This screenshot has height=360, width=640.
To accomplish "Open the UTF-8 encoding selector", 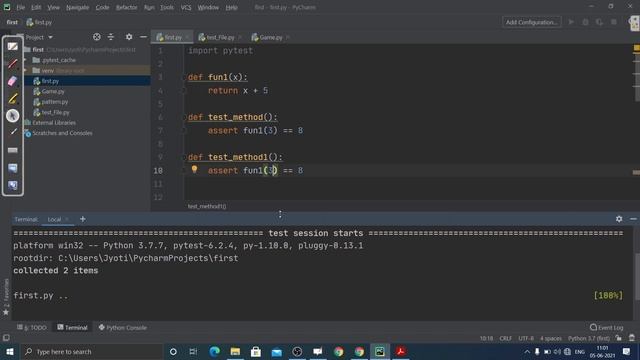I will [526, 338].
